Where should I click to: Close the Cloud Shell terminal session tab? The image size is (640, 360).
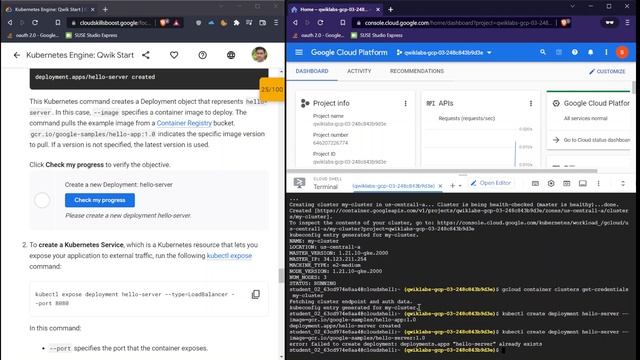click(x=440, y=186)
